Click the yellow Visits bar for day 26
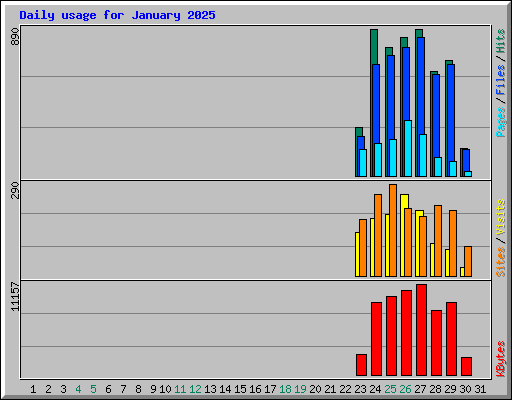The height and width of the screenshot is (400, 512). (404, 235)
